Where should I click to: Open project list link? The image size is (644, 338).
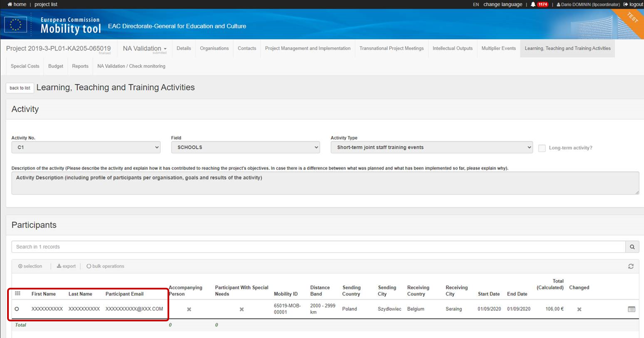point(46,4)
